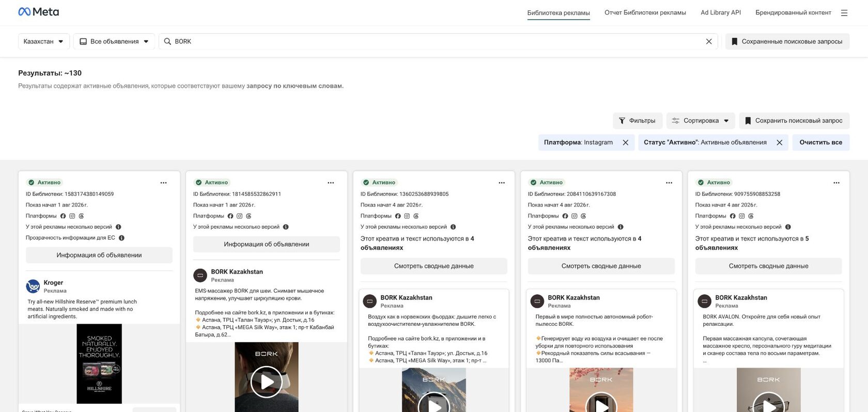Remove the active status filter chip
The height and width of the screenshot is (412, 868).
[780, 142]
